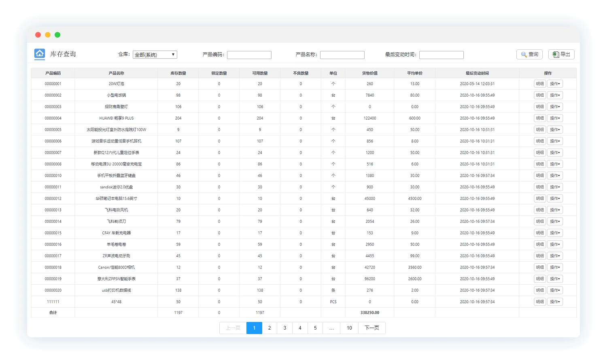The height and width of the screenshot is (364, 607).
Task: Open the 仓库 warehouse dropdown
Action: click(x=155, y=55)
